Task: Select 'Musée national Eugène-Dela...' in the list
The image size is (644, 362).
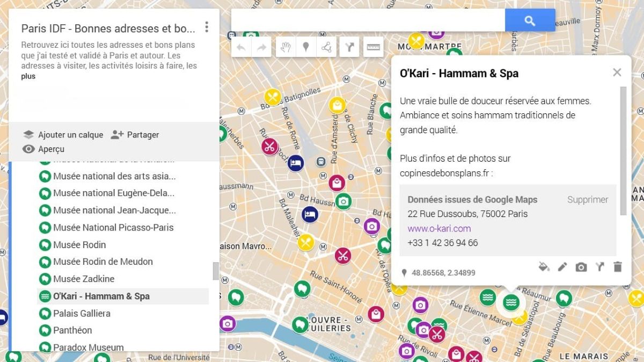Action: 114,193
